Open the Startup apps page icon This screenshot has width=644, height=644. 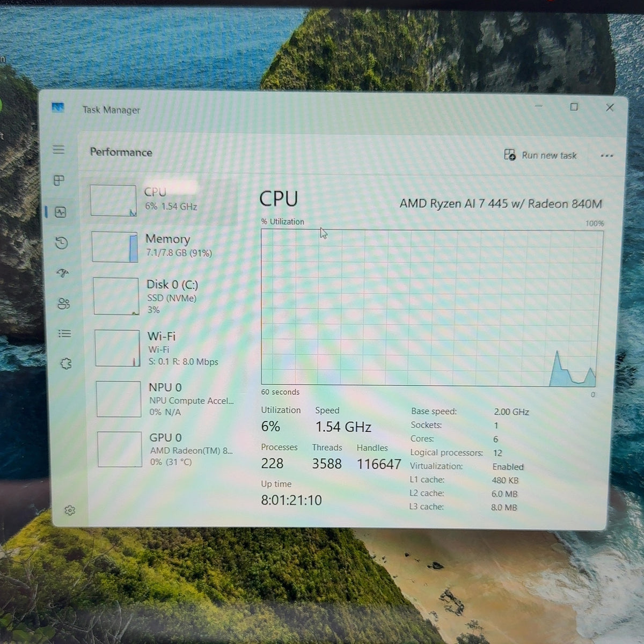63,273
